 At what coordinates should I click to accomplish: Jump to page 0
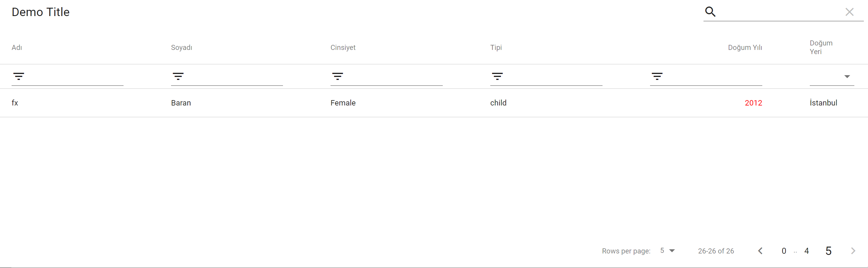tap(783, 250)
